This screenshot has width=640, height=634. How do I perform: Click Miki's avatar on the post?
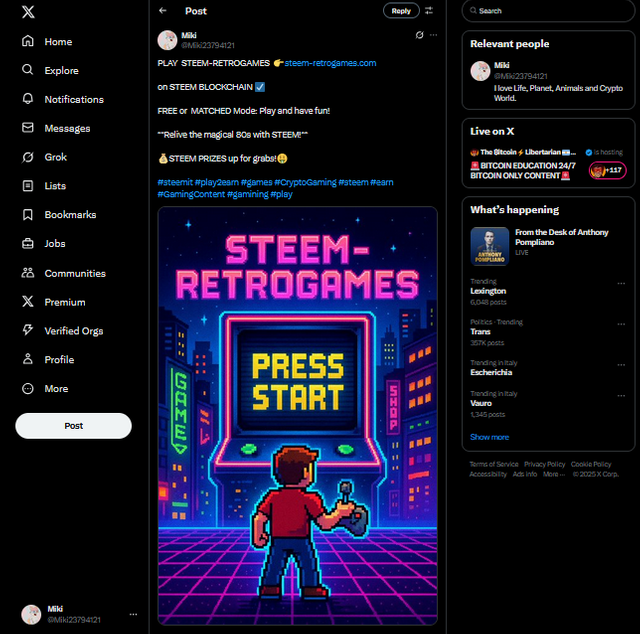coord(167,40)
